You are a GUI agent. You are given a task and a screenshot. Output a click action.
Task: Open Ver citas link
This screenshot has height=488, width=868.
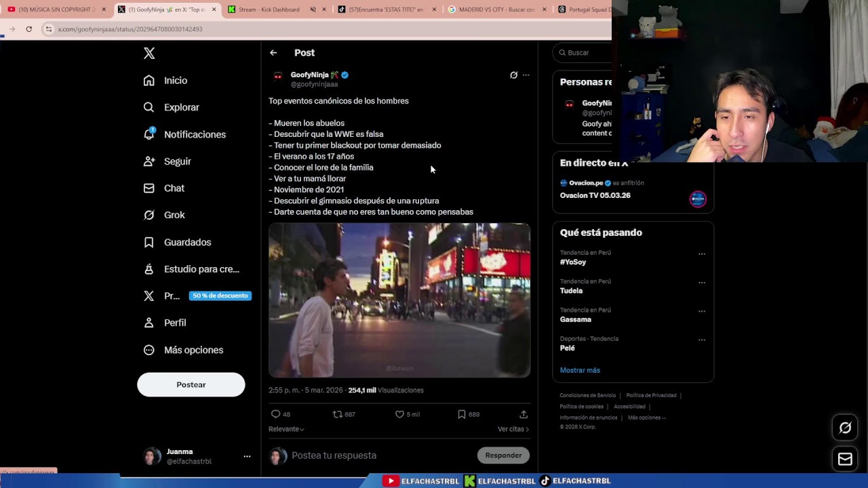tap(513, 429)
